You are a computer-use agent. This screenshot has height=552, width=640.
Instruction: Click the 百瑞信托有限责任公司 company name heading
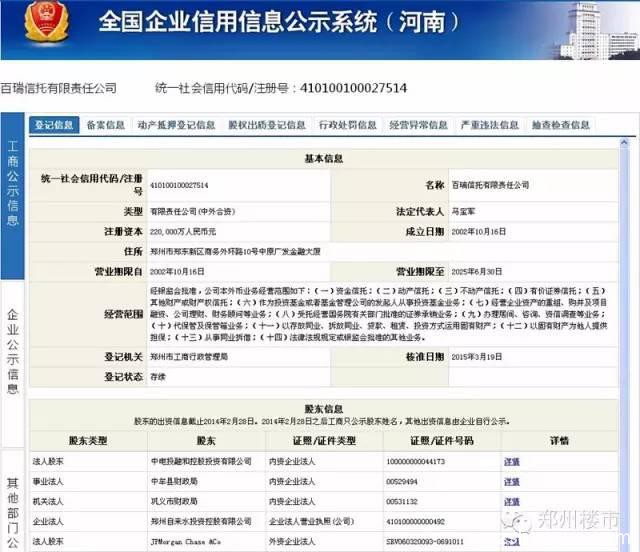pos(59,88)
